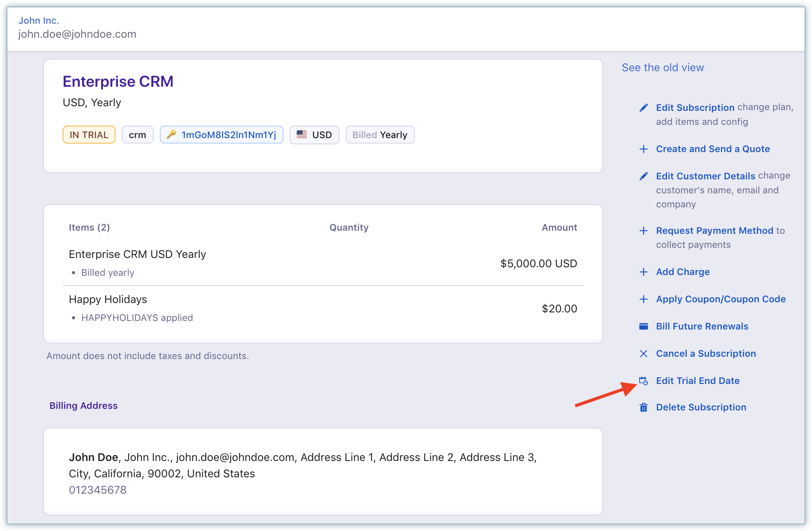This screenshot has width=812, height=531.
Task: Click the key icon in subscription ID badge
Action: [x=171, y=135]
